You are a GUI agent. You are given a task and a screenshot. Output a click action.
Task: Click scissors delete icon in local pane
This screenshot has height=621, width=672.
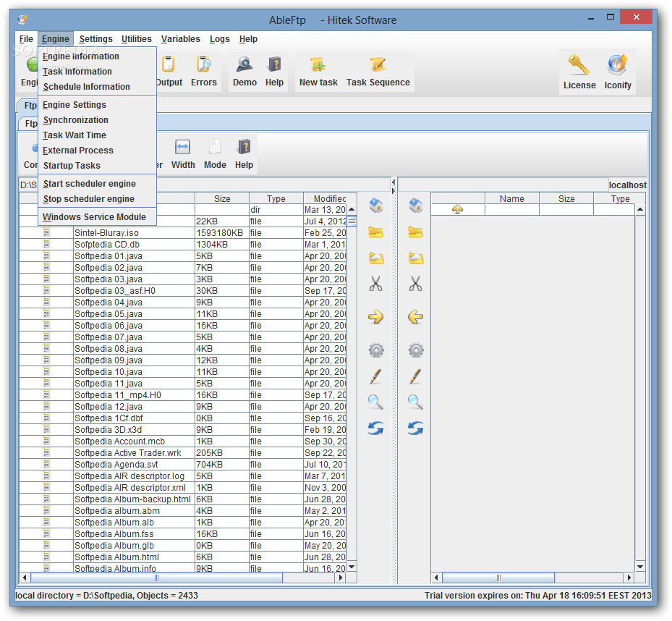tap(376, 284)
